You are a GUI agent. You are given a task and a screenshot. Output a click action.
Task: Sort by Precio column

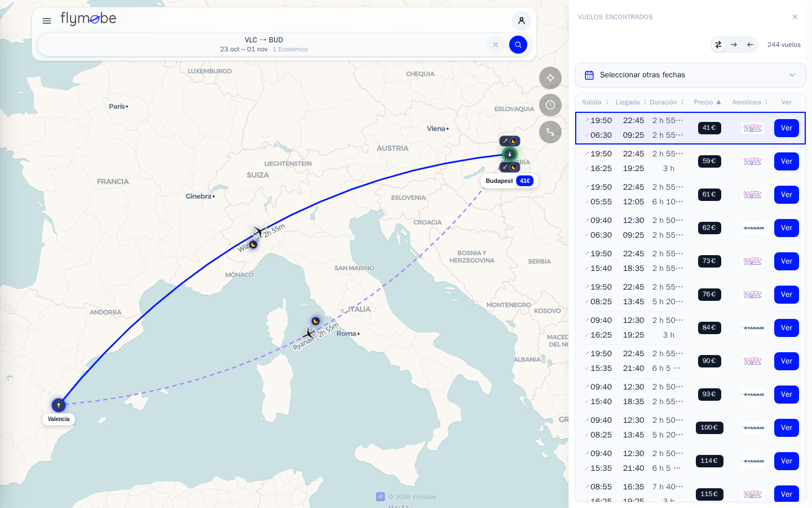tap(707, 102)
